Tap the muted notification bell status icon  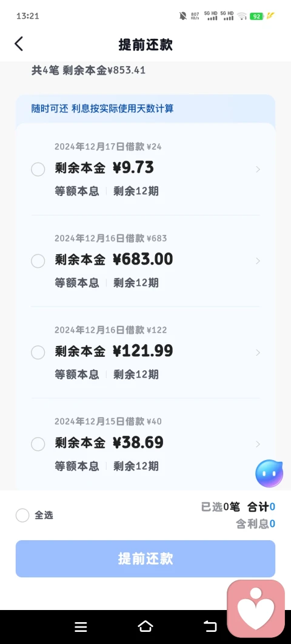pyautogui.click(x=183, y=16)
